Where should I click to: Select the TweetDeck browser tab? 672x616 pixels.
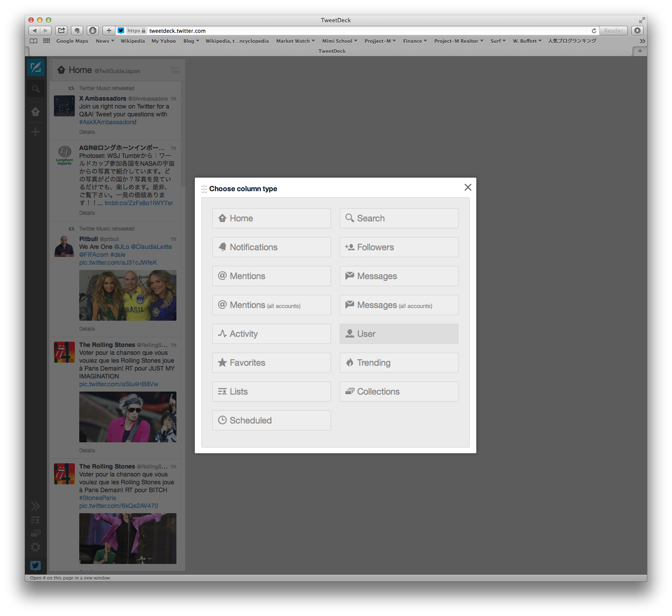[x=332, y=51]
